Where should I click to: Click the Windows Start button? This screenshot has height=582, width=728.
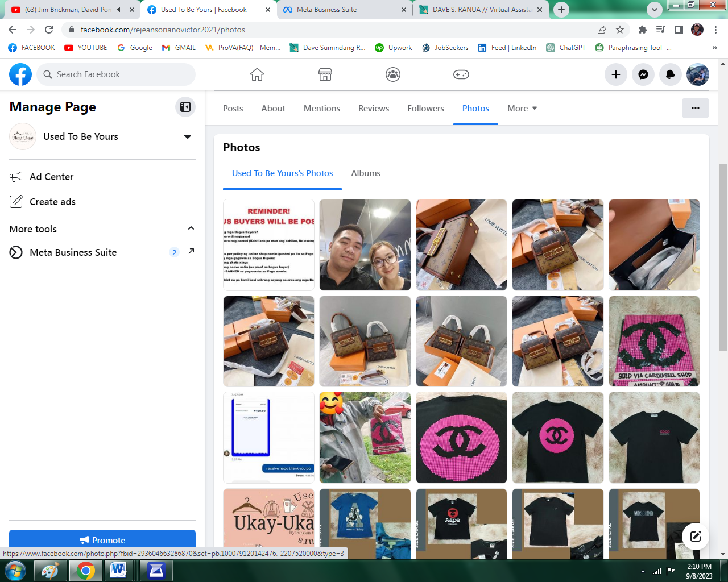[x=15, y=570]
